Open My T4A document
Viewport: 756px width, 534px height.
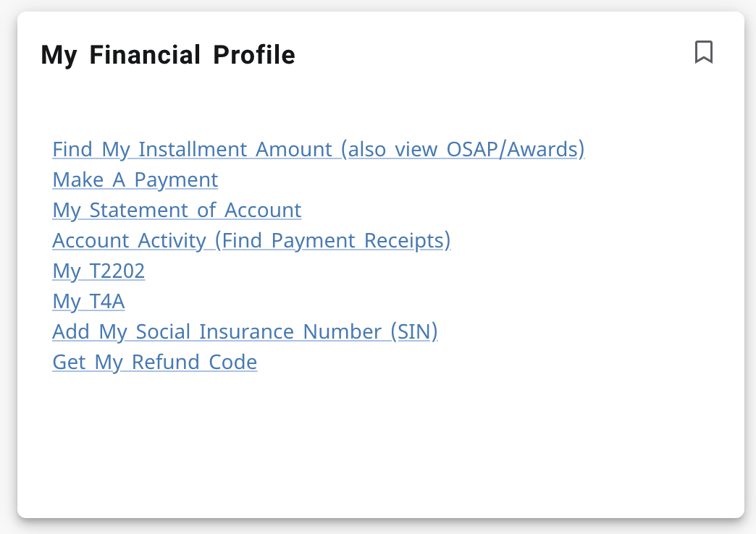coord(88,301)
